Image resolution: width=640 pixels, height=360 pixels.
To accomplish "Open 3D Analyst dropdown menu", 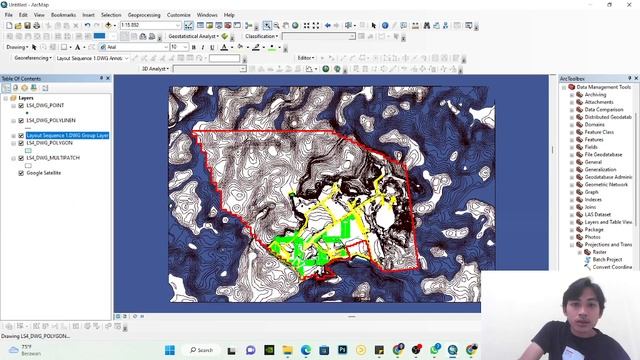I will click(155, 69).
